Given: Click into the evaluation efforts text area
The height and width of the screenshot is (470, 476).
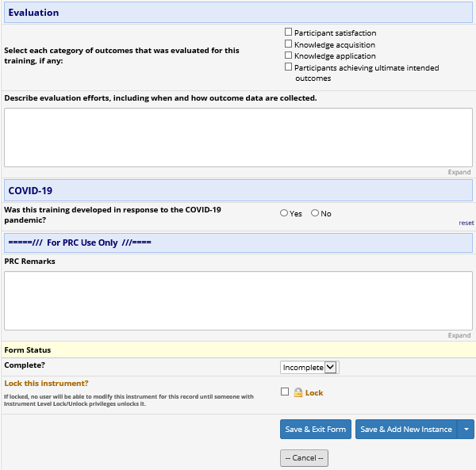Looking at the screenshot, I should (x=238, y=137).
